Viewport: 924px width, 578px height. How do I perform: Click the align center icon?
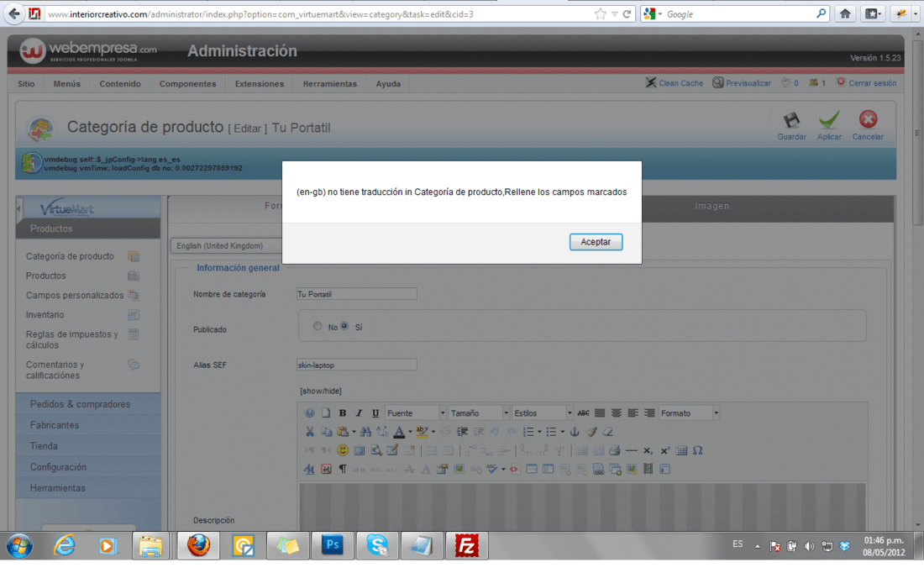[x=617, y=413]
